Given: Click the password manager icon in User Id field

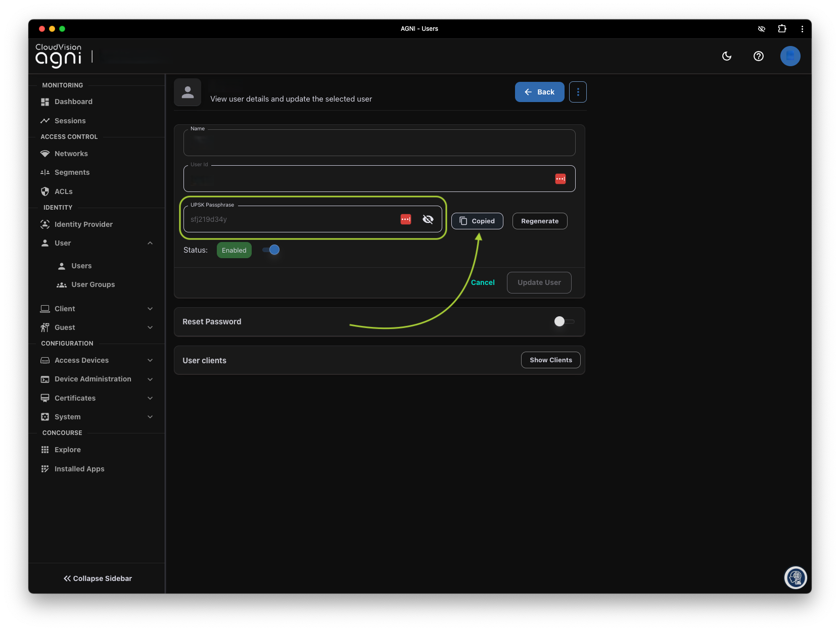Looking at the screenshot, I should tap(560, 179).
